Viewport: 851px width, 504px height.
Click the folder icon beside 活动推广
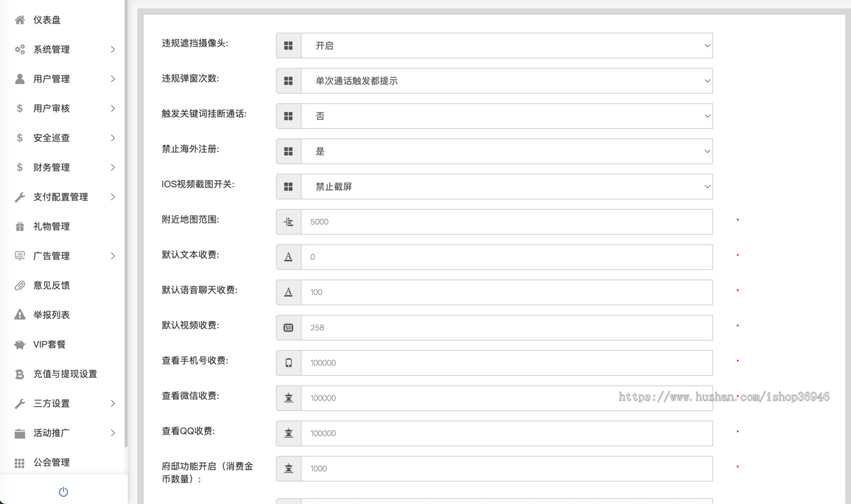point(20,433)
